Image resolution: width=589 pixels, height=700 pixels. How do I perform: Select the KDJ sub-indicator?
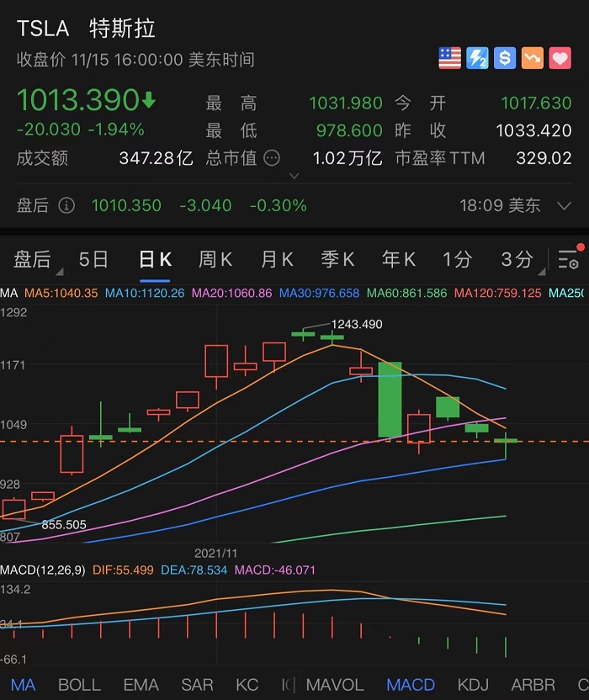(473, 685)
